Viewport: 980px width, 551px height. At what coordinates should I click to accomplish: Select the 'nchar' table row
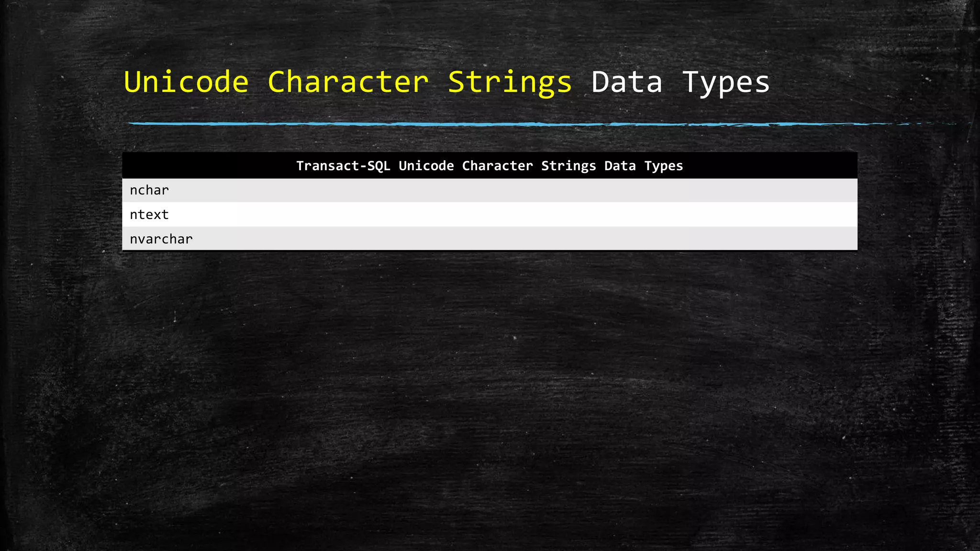tap(490, 190)
